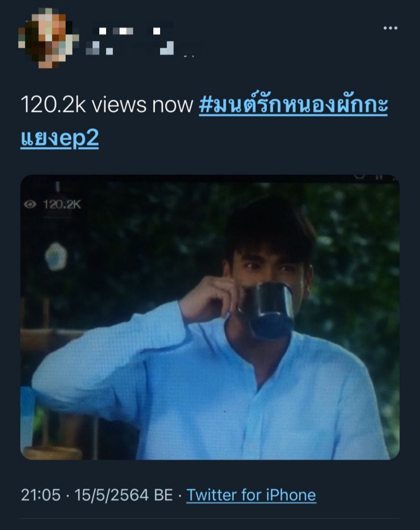Screen dimensions: 420x530
Task: Open the attached tweet image
Action: (210, 317)
